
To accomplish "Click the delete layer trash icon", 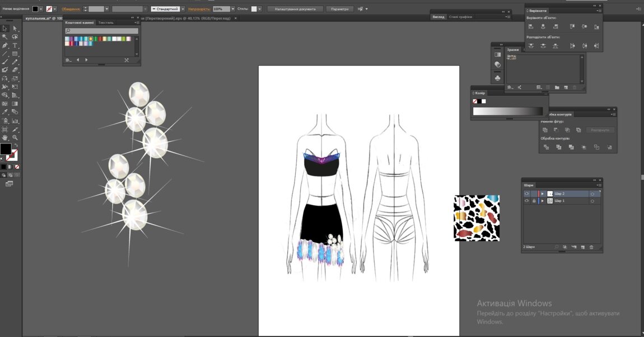I will 591,247.
